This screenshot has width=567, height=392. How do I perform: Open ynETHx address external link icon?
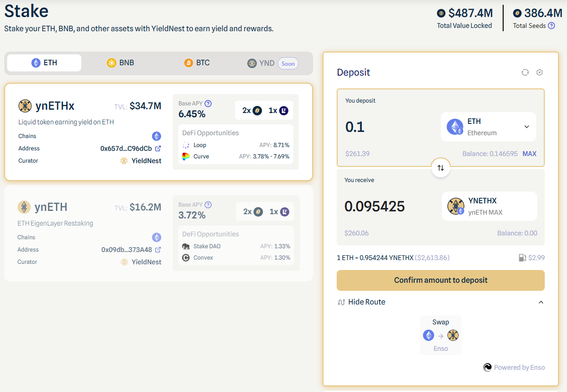(158, 148)
